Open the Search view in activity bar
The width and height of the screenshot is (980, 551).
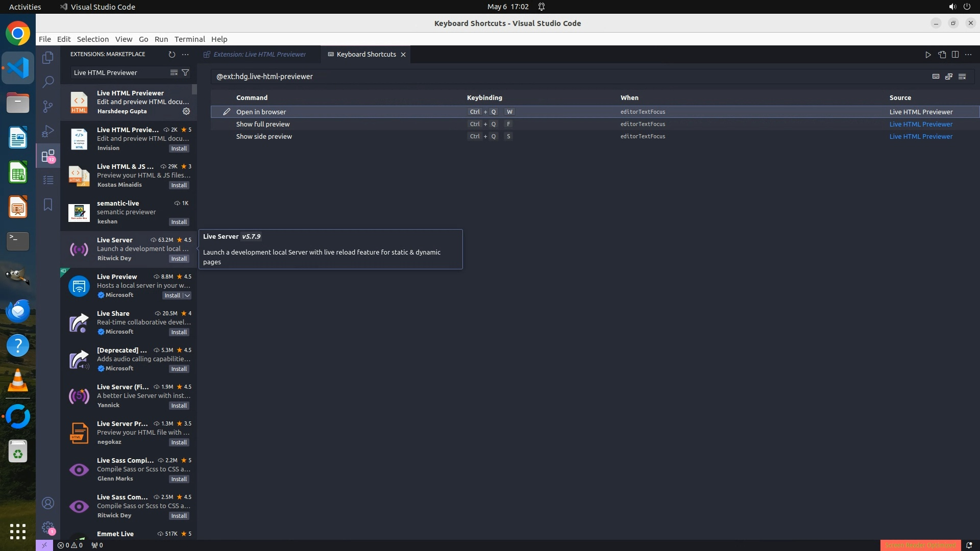(x=48, y=82)
